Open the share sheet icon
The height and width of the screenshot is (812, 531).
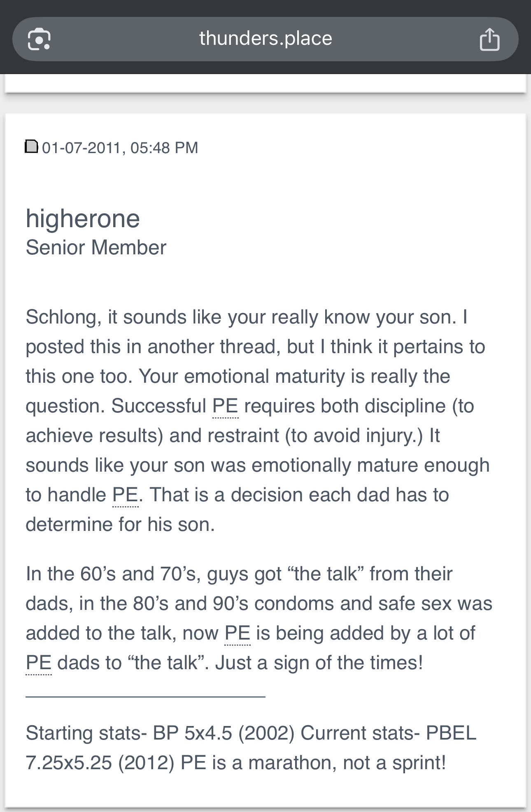489,39
